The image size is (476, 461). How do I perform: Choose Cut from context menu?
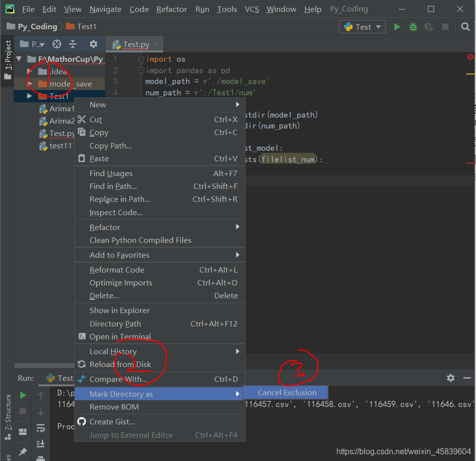[160, 120]
